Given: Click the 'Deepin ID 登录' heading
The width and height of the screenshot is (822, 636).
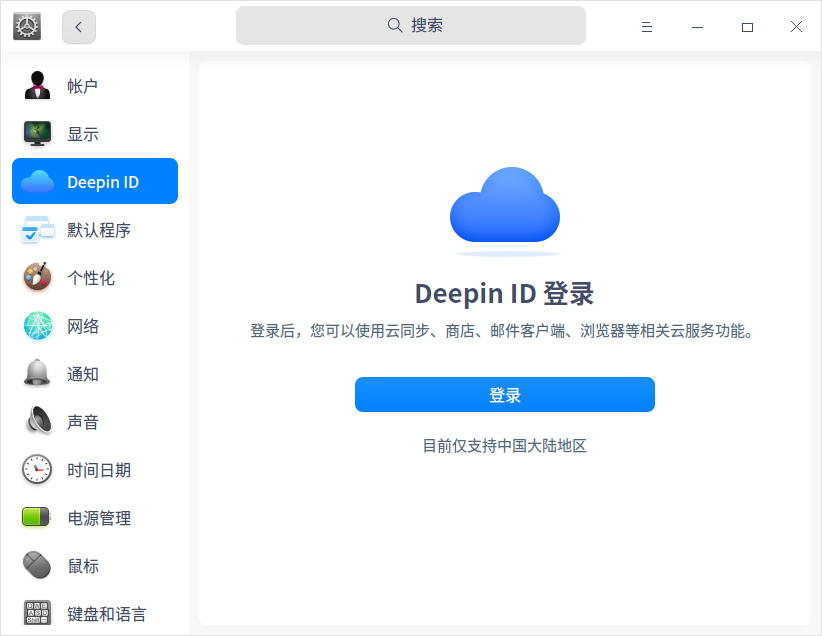Looking at the screenshot, I should (x=504, y=293).
